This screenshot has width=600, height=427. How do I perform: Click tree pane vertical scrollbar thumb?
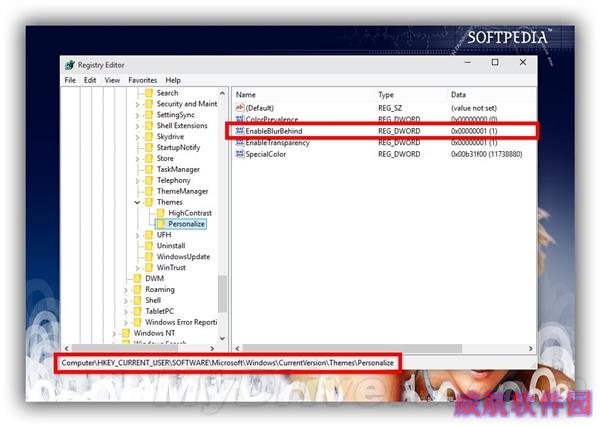(222, 293)
